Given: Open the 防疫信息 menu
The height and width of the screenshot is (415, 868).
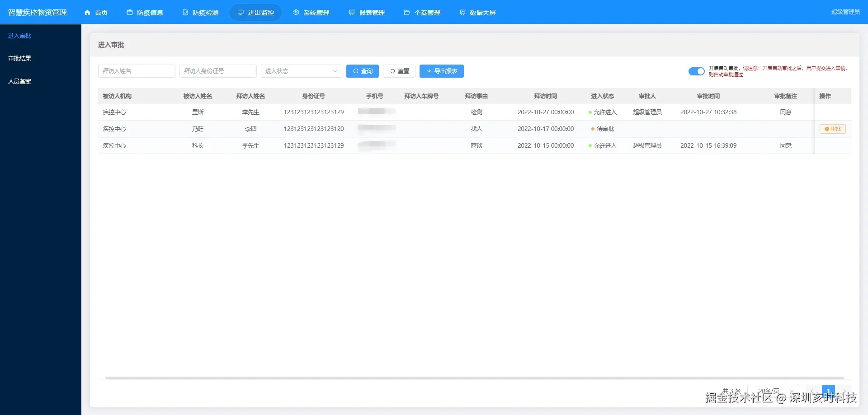Looking at the screenshot, I should [x=145, y=13].
